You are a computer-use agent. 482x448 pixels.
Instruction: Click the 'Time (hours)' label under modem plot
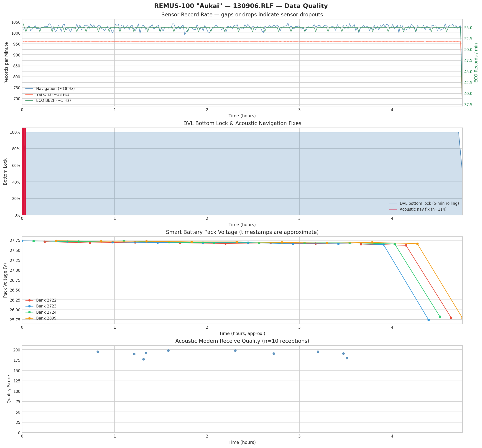242,443
